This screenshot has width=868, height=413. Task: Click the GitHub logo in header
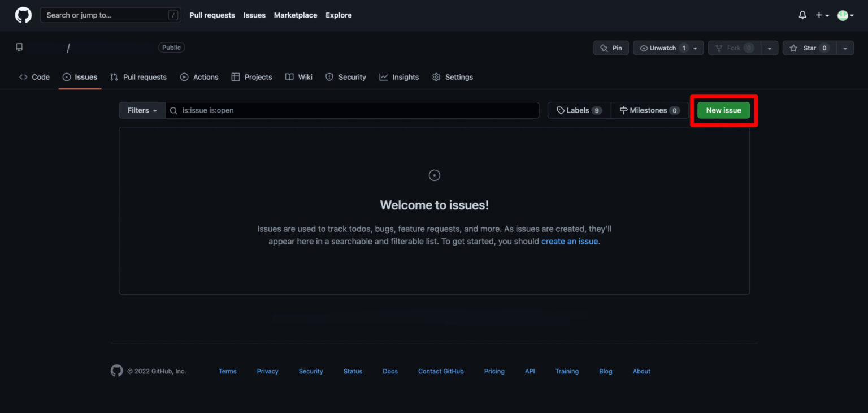pyautogui.click(x=23, y=15)
